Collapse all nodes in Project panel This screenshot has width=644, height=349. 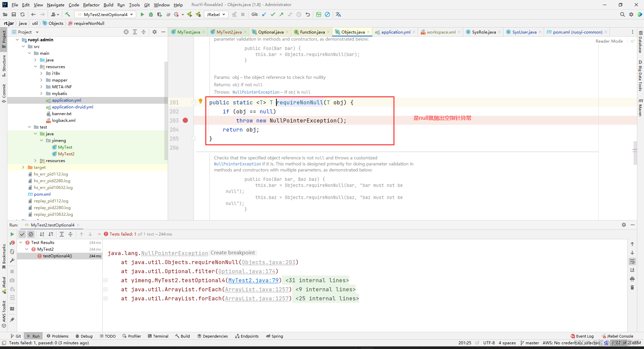pos(144,32)
